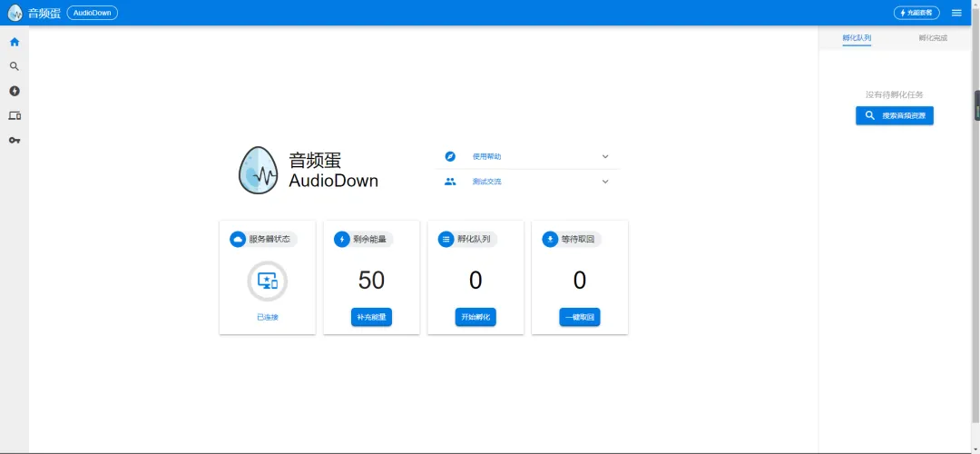Viewport: 980px width, 454px height.
Task: Click the cloud icon beside 服务器状态
Action: point(238,239)
